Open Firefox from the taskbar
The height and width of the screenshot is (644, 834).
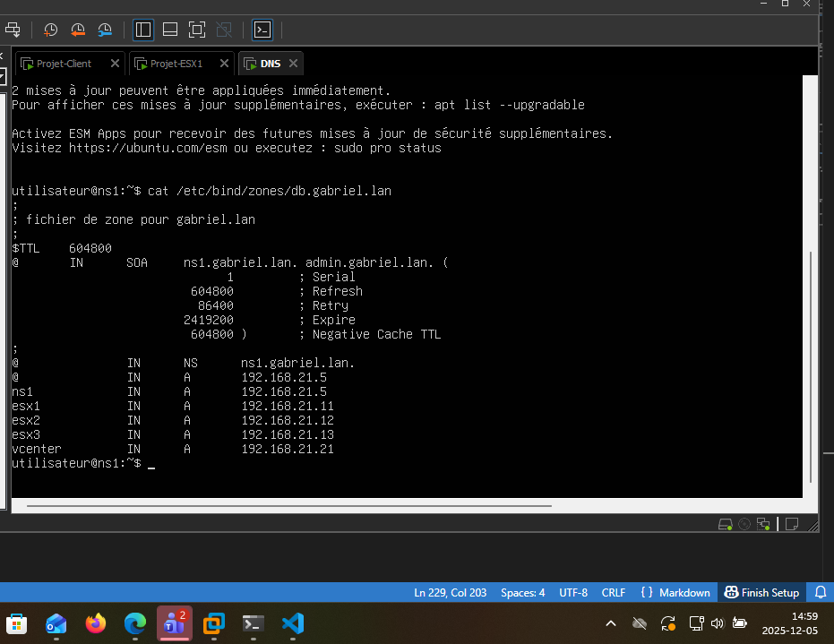click(95, 623)
